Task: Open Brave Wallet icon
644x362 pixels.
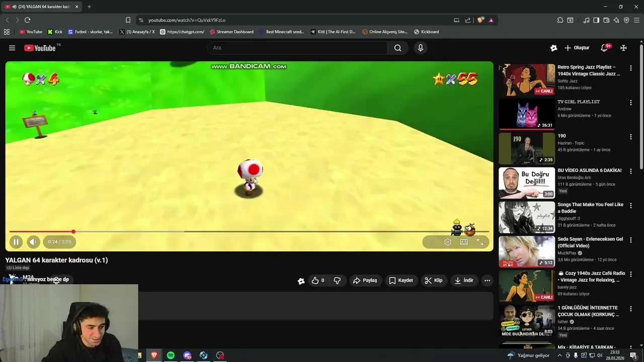Action: click(606, 20)
